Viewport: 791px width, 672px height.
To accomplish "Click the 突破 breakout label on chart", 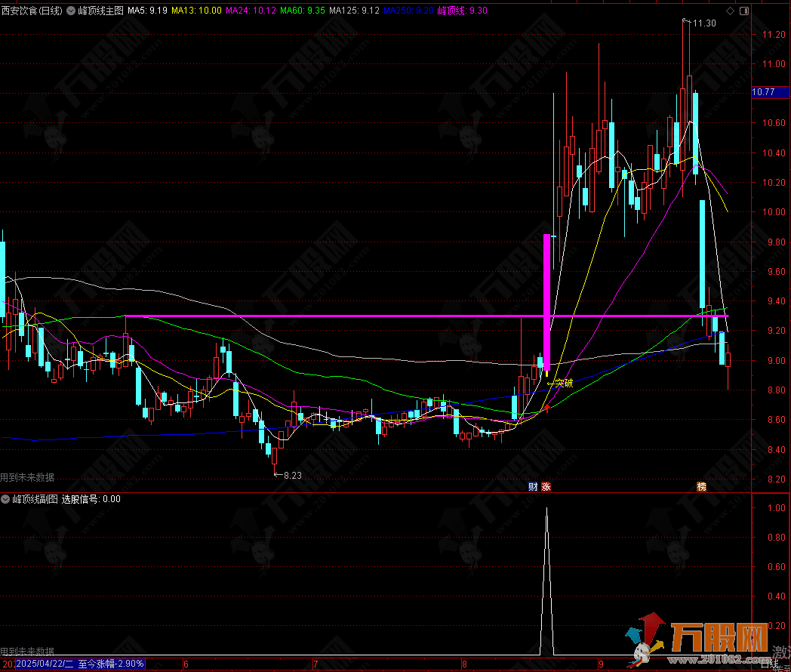I will pyautogui.click(x=563, y=383).
